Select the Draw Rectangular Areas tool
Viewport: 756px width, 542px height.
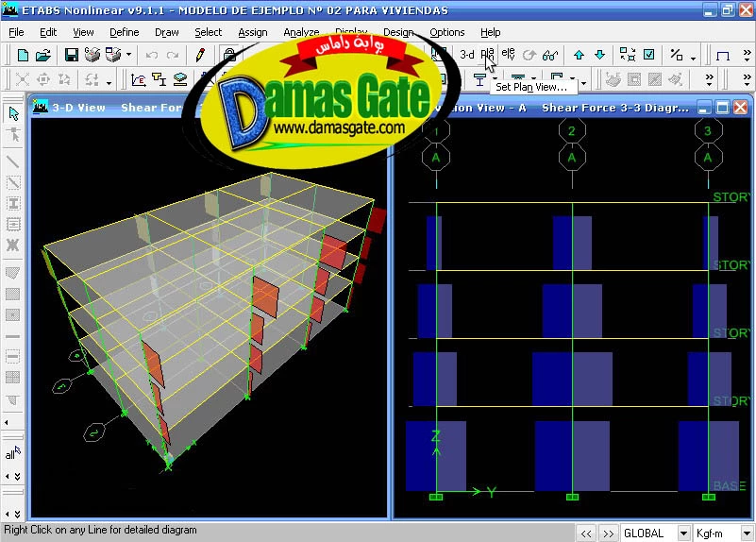[x=13, y=294]
